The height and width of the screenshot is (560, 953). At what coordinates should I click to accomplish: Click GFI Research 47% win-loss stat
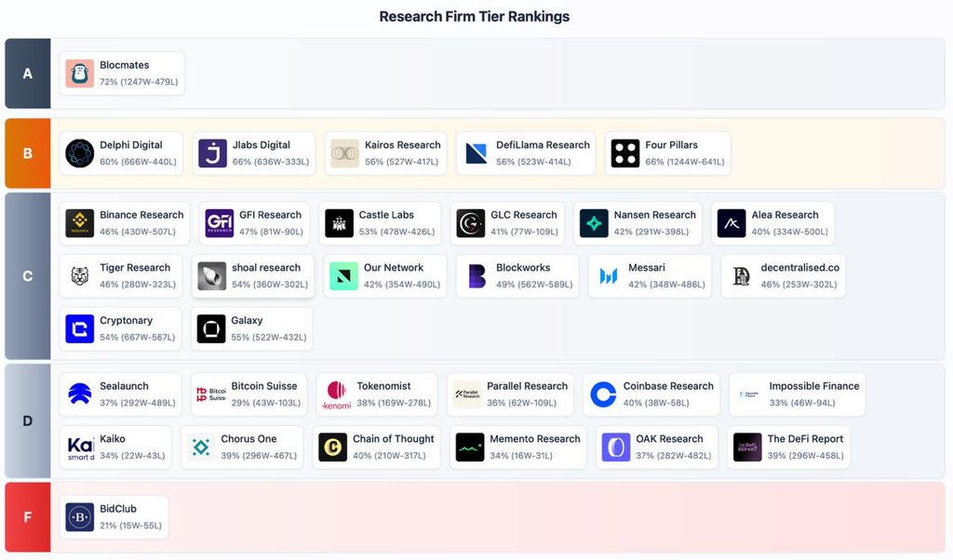271,232
